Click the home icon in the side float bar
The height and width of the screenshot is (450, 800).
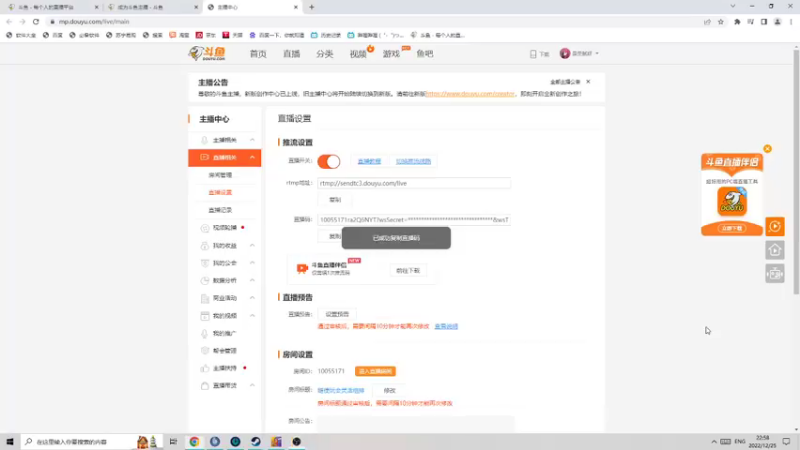coord(774,250)
